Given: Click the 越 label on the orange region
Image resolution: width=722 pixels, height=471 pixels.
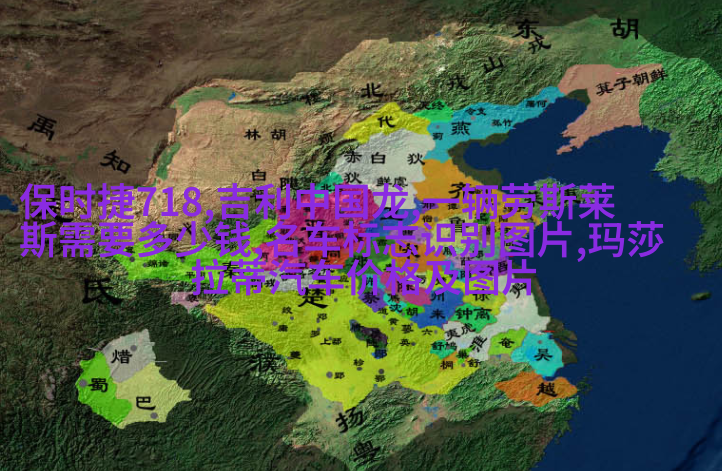Looking at the screenshot, I should (547, 390).
